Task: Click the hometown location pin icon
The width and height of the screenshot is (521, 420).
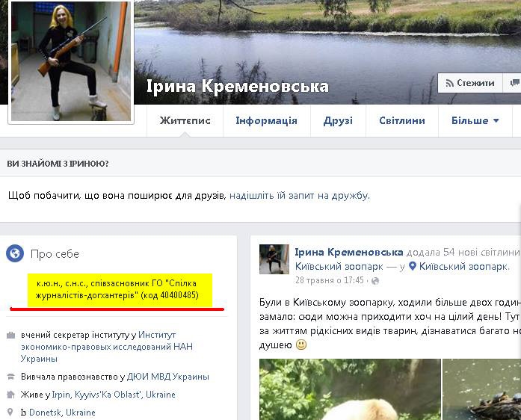Action: 10,413
